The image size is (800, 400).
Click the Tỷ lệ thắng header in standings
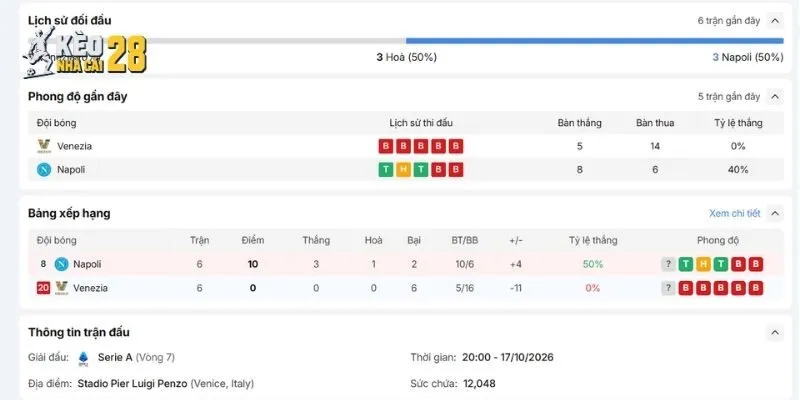click(593, 240)
